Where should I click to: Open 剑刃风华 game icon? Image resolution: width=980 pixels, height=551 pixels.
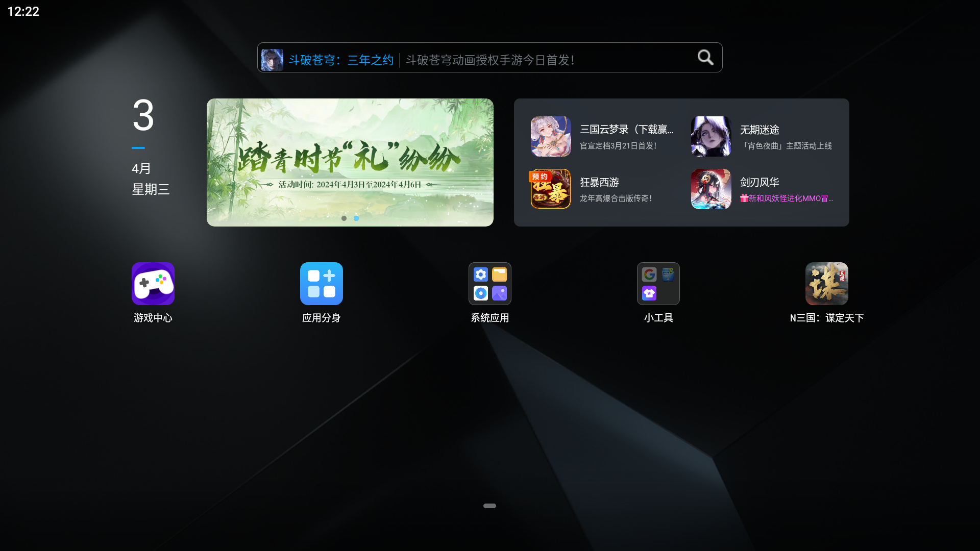tap(711, 189)
